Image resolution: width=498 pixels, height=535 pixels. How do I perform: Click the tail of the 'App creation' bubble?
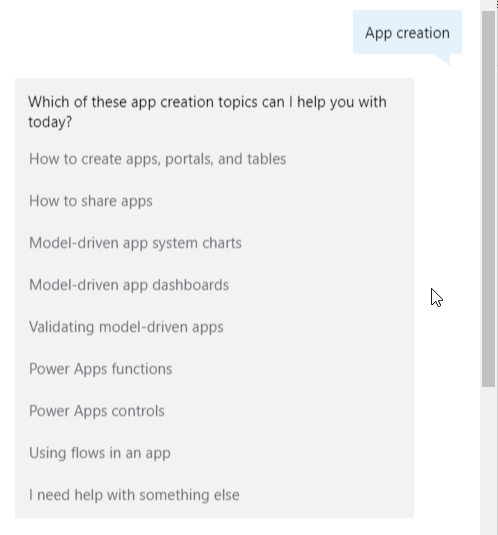coord(442,59)
